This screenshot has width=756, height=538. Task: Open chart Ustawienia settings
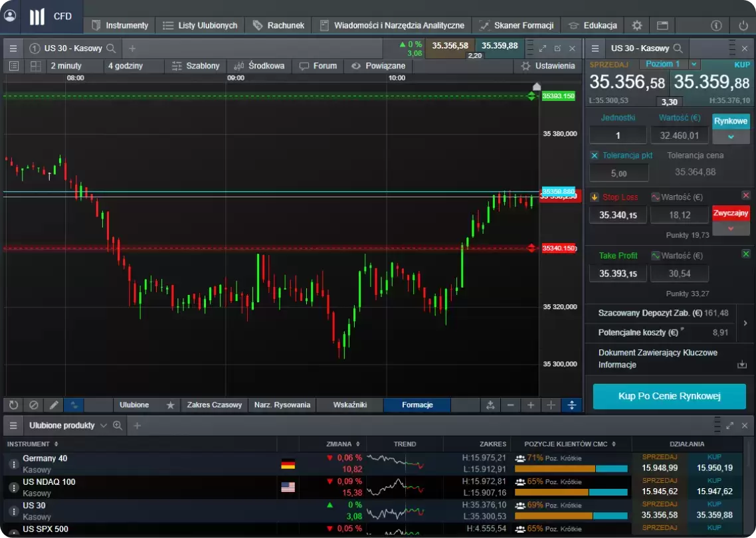[x=548, y=66]
